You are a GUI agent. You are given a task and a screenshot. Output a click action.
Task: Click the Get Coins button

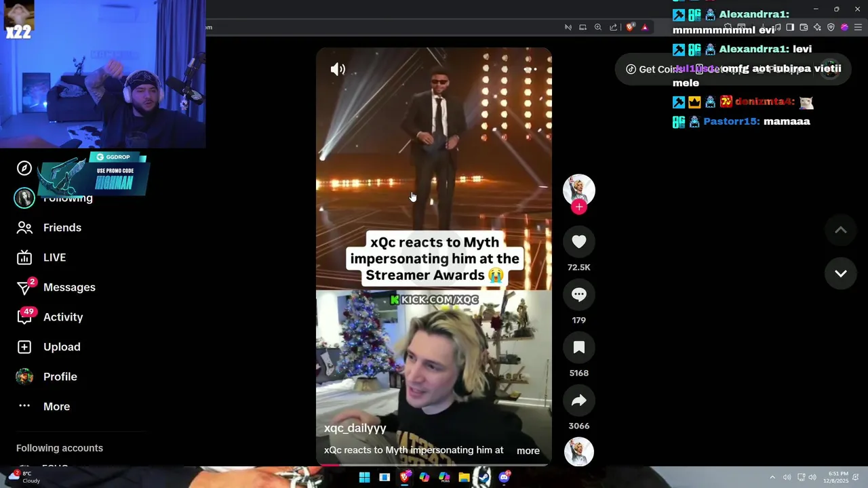(x=653, y=69)
